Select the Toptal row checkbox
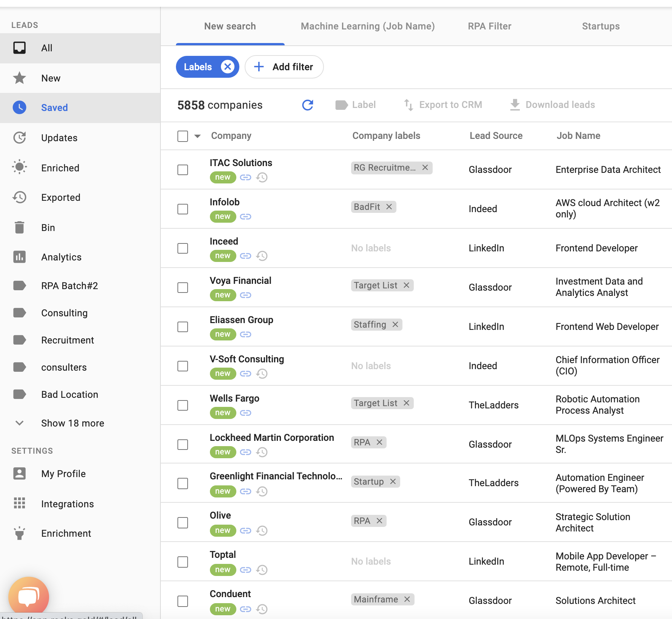Image resolution: width=672 pixels, height=619 pixels. click(x=183, y=562)
